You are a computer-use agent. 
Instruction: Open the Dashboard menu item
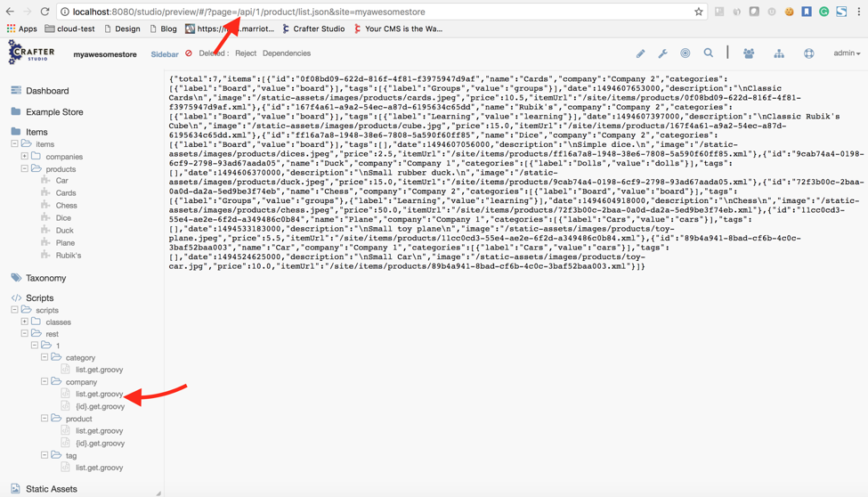(47, 91)
